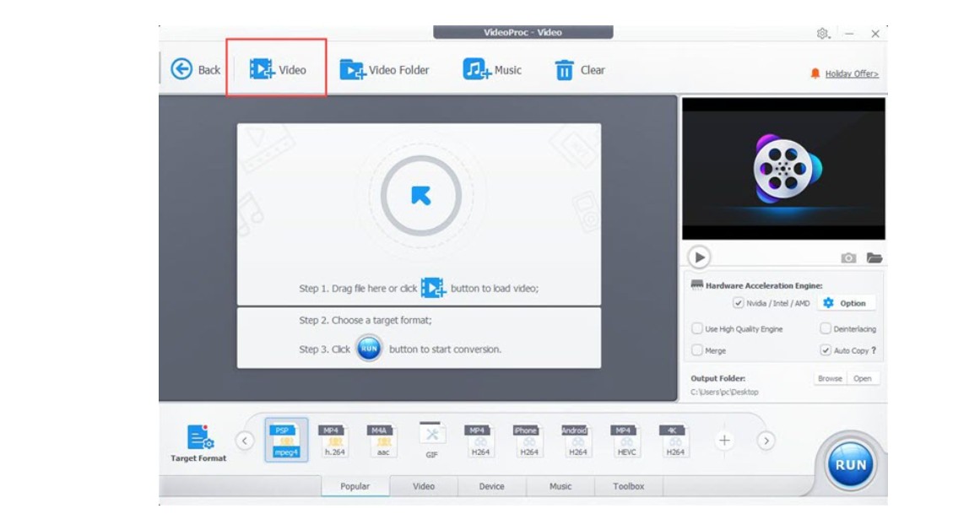Enable the Merge checkbox
Viewport: 980px width, 525px height.
[x=697, y=350]
